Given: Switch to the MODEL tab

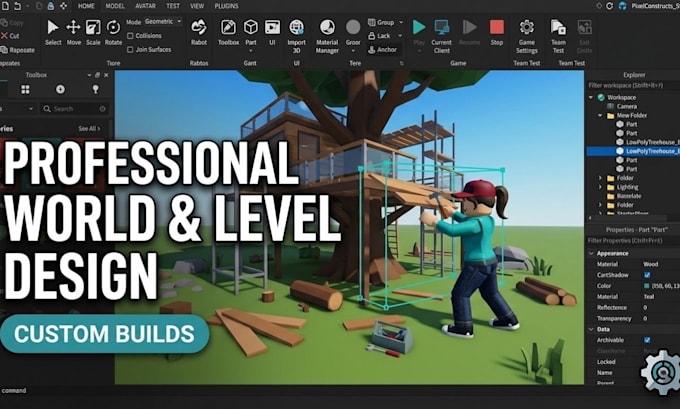Looking at the screenshot, I should pyautogui.click(x=115, y=6).
